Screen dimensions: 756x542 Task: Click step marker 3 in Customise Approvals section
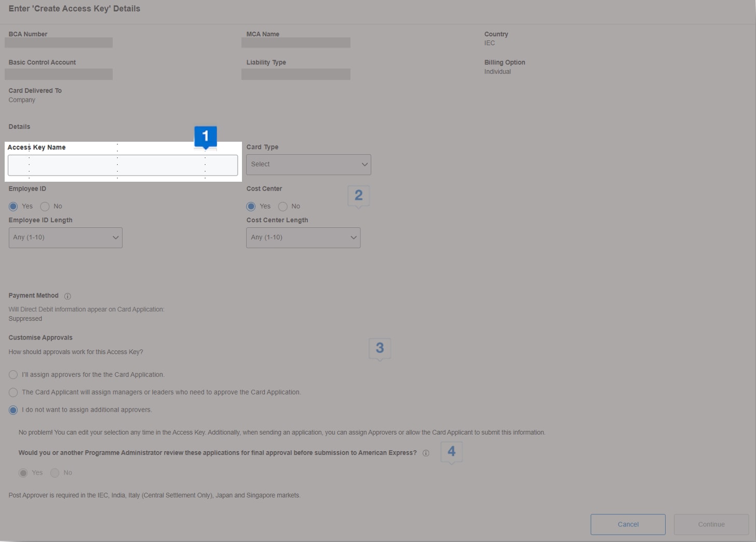click(380, 348)
